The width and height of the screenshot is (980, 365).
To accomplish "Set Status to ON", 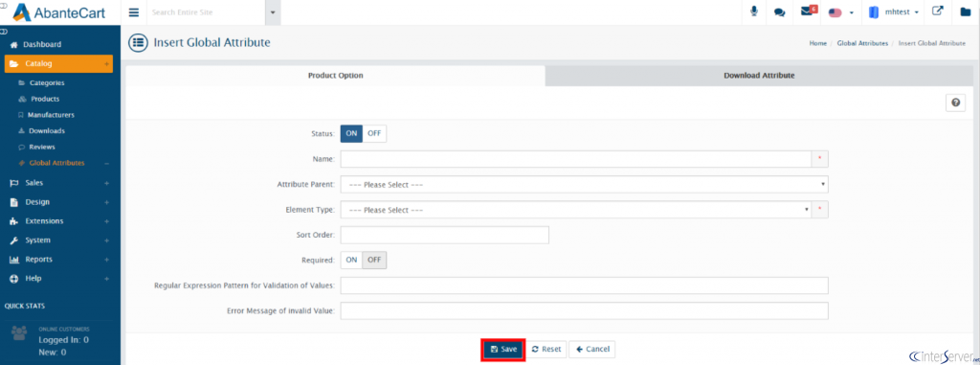I will [x=351, y=133].
